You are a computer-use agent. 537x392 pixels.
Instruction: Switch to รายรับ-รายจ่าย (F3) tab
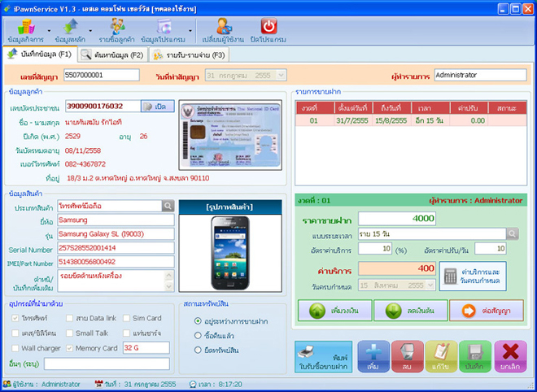tap(189, 55)
